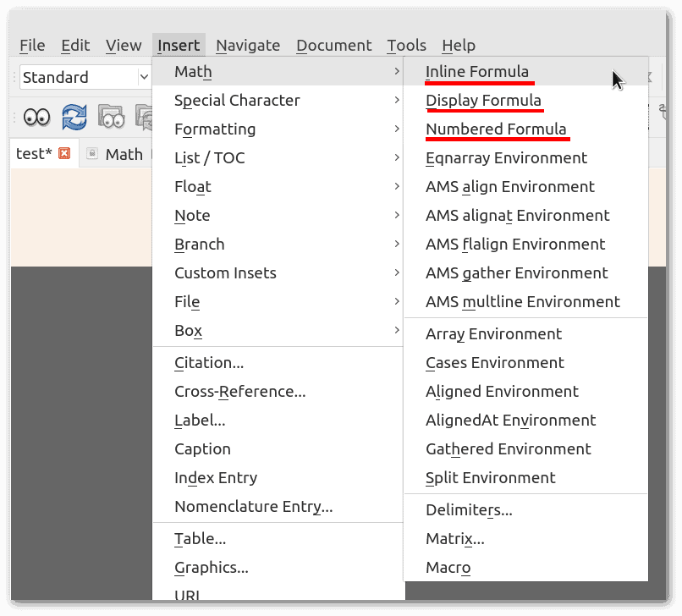Insert a Table... from the menu
682x616 pixels.
pos(200,539)
